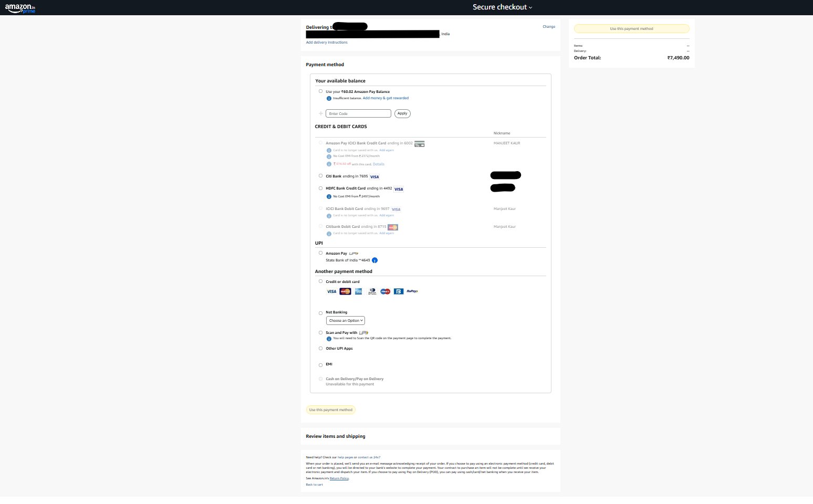Click the info icon beside State Bank of India
Screen dimensions: 813x504
click(374, 260)
